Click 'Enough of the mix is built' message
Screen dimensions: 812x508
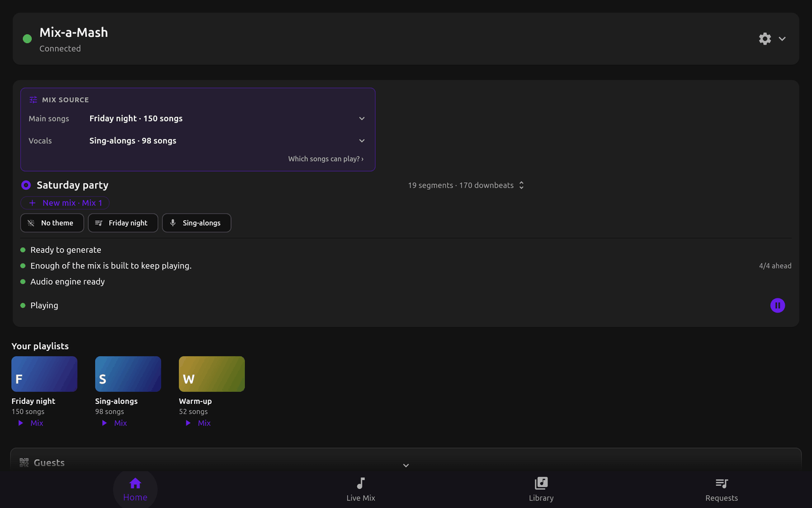click(111, 266)
